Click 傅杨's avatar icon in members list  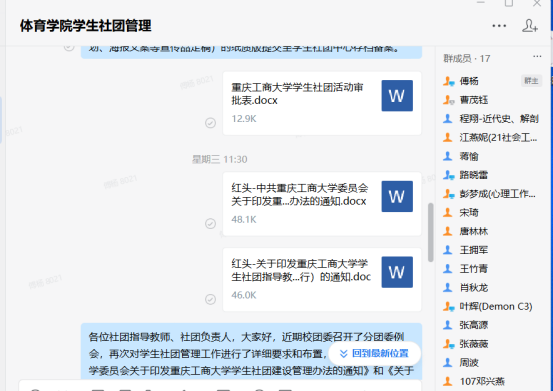click(448, 81)
